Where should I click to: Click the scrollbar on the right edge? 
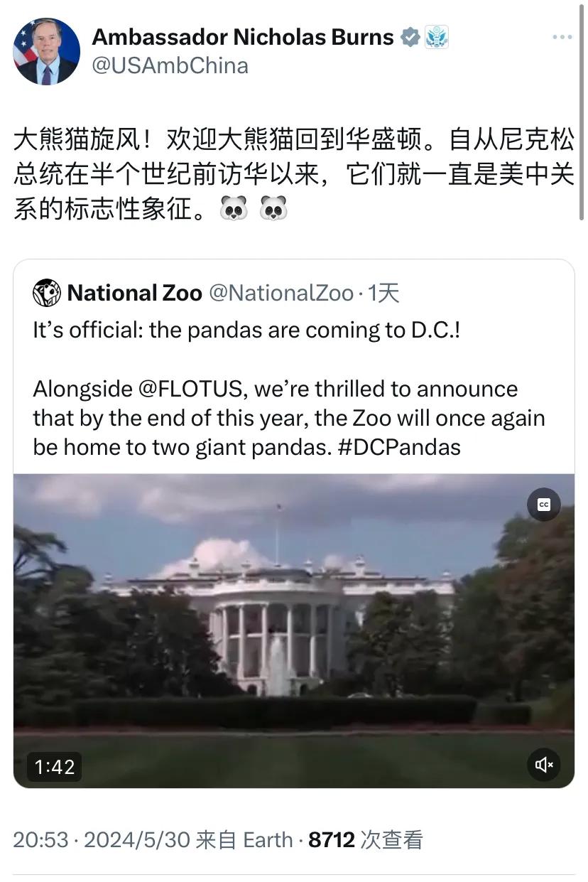coord(583,114)
